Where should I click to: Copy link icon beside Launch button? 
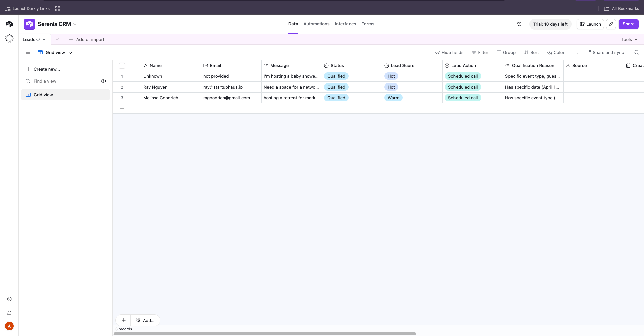tap(611, 24)
